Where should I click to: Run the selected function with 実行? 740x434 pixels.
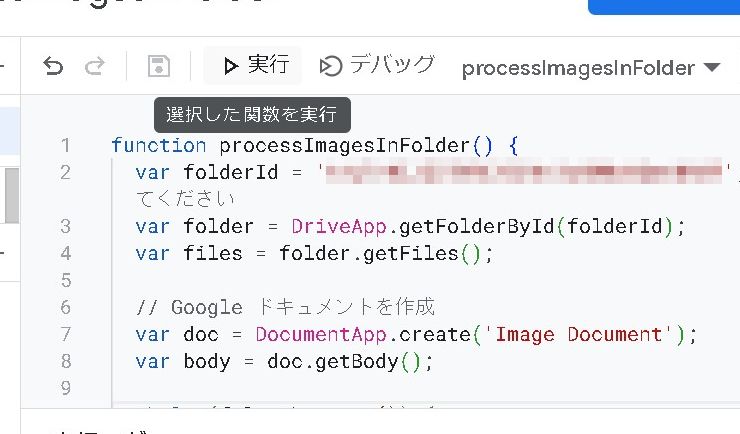[256, 66]
